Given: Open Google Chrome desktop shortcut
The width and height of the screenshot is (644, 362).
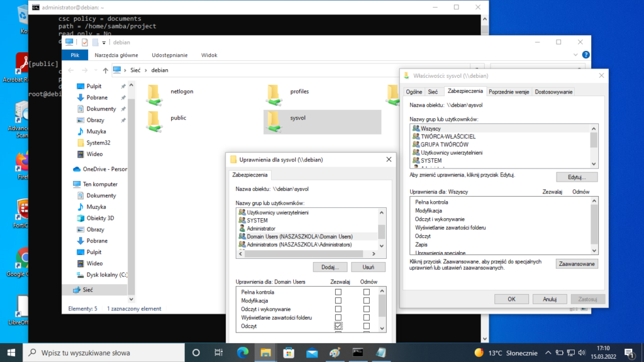Looking at the screenshot, I should click(x=24, y=259).
